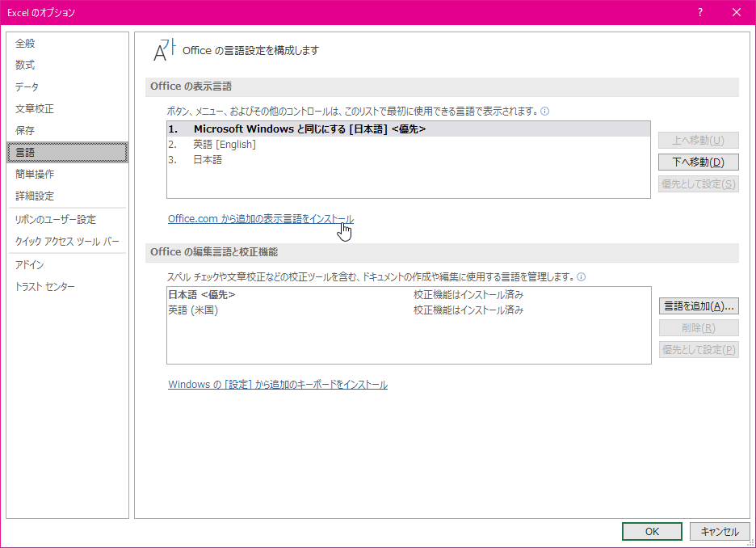Open the トラスト センター category
The image size is (756, 548).
click(68, 287)
